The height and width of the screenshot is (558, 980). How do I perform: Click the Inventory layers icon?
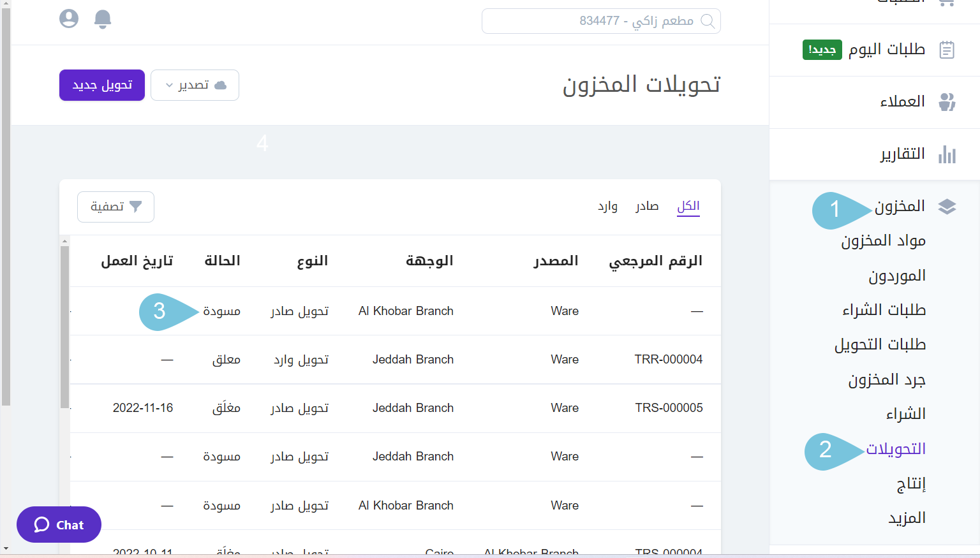(947, 207)
